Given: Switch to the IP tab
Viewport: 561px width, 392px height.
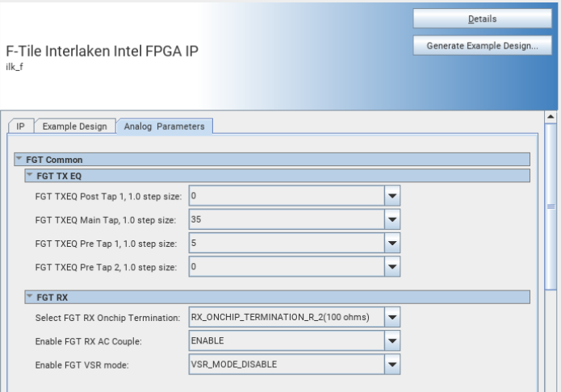Looking at the screenshot, I should [21, 127].
